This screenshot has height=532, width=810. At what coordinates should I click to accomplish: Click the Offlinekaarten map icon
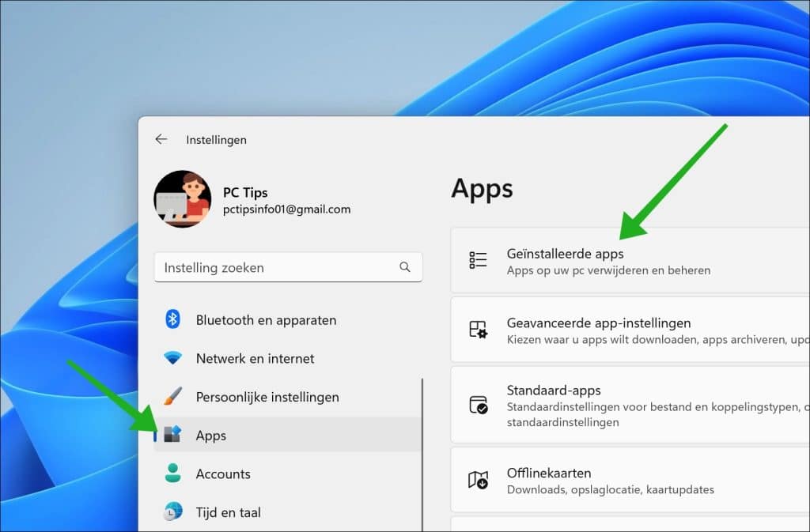tap(478, 480)
